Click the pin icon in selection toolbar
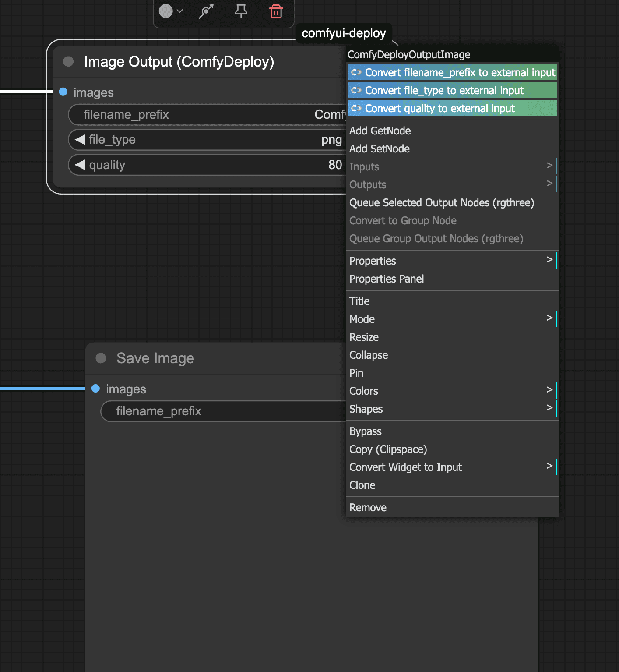Image resolution: width=619 pixels, height=672 pixels. (x=241, y=11)
